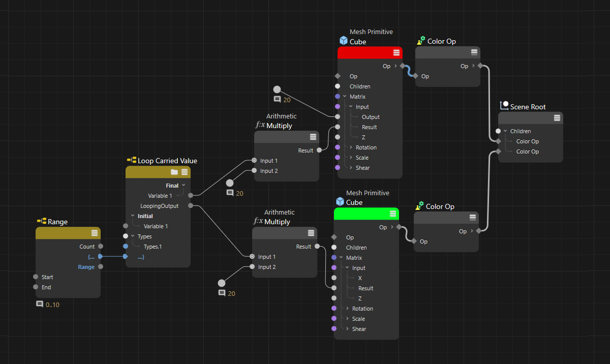610x364 pixels.
Task: Click the Op output port of red Cube
Action: [x=402, y=66]
